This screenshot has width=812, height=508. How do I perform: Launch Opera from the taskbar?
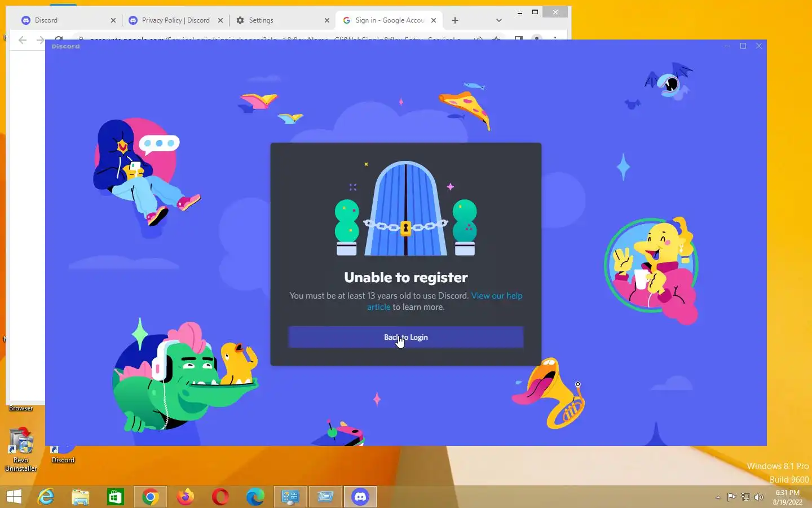pos(220,497)
